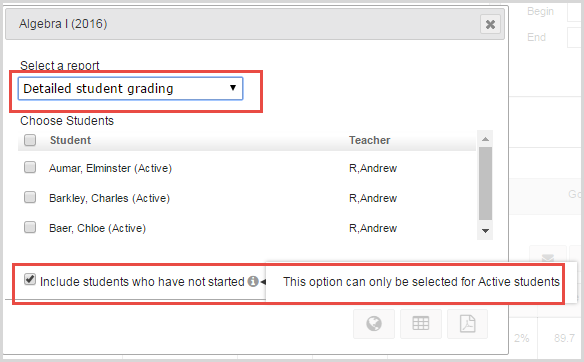584x362 pixels.
Task: Select student Aumar, Elminster checkbox
Action: (30, 167)
